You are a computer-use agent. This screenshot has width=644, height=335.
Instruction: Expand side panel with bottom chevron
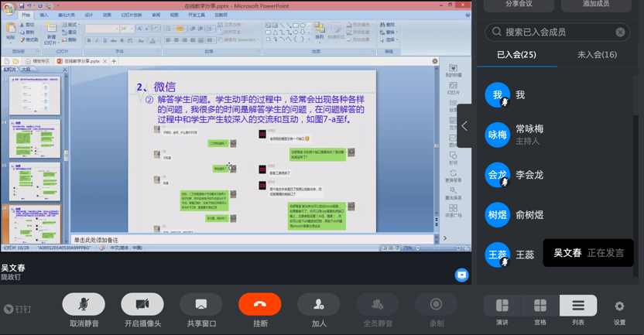pyautogui.click(x=445, y=238)
